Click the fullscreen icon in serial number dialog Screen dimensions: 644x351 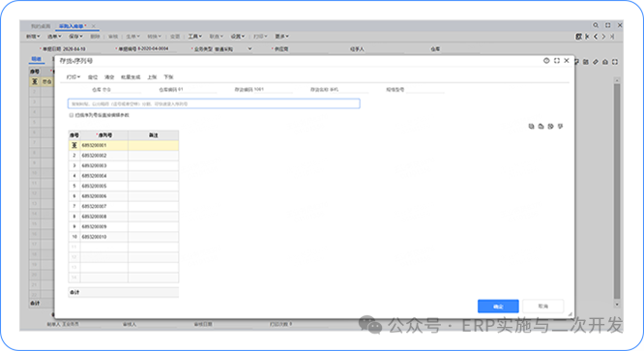(x=557, y=61)
